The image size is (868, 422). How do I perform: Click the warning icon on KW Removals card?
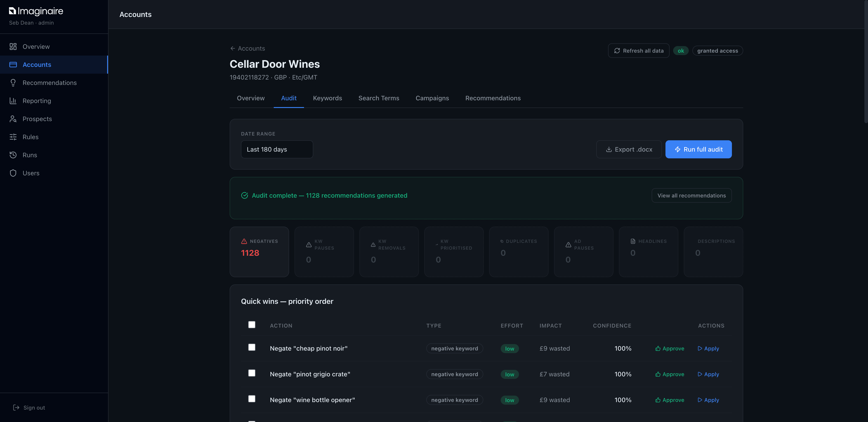click(373, 245)
